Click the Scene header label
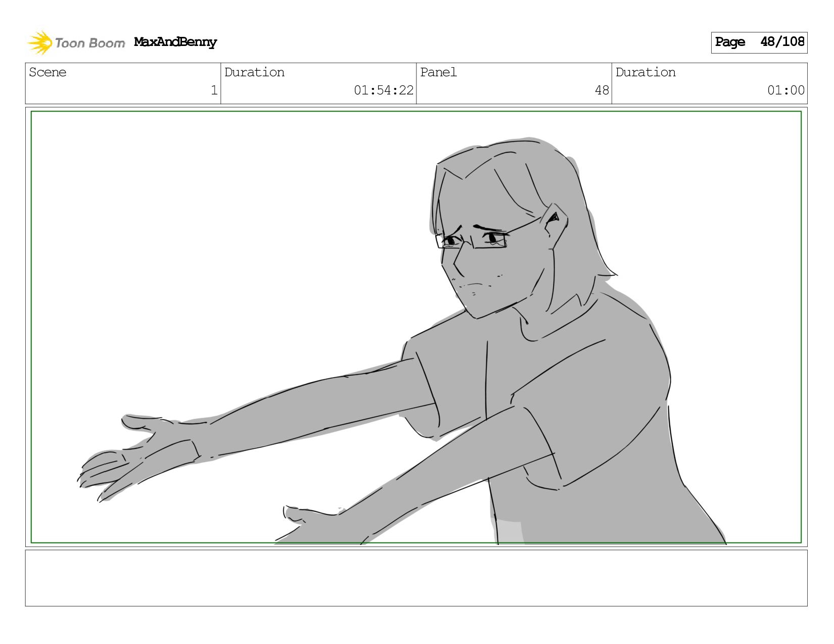The height and width of the screenshot is (644, 834). (48, 72)
